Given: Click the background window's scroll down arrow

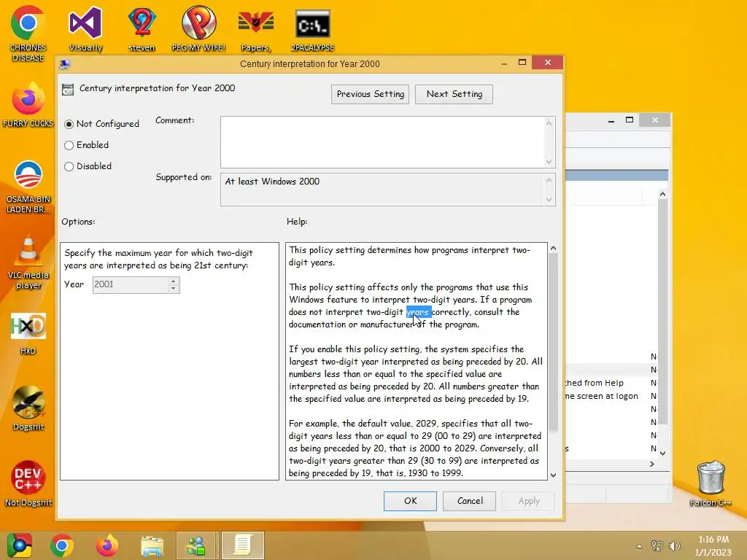Looking at the screenshot, I should tap(662, 453).
